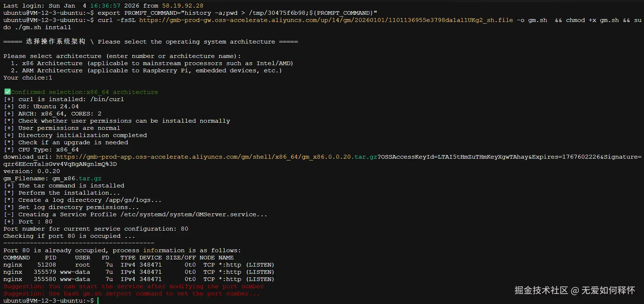
Task: Click the "OS: Ubuntu 24.04" line
Action: pyautogui.click(x=48, y=106)
